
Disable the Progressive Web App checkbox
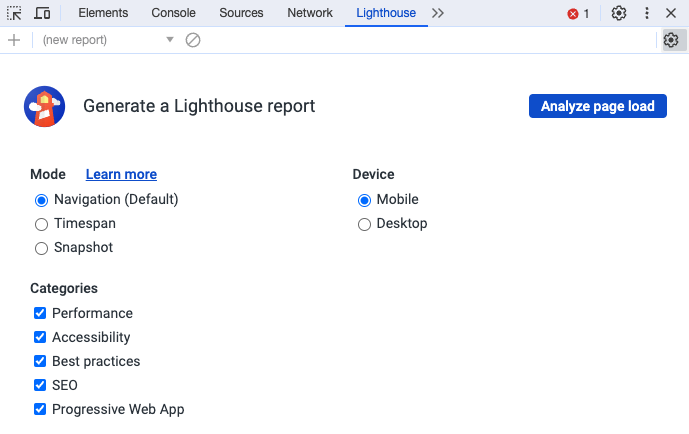[x=40, y=409]
